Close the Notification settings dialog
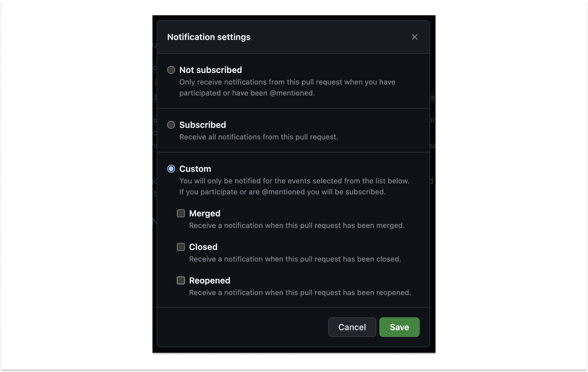The image size is (588, 372). (x=415, y=37)
